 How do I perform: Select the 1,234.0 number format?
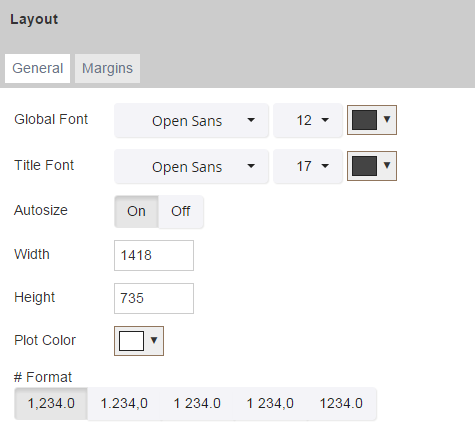51,404
